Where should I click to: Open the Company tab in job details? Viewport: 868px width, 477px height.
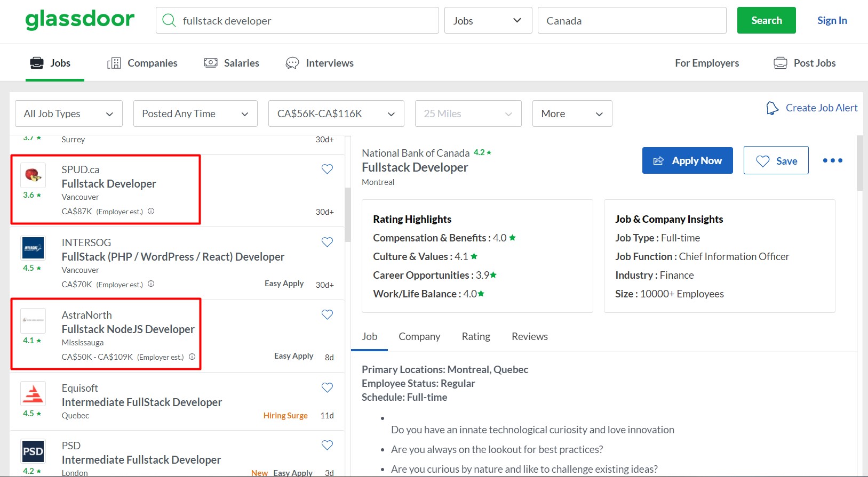click(x=419, y=336)
